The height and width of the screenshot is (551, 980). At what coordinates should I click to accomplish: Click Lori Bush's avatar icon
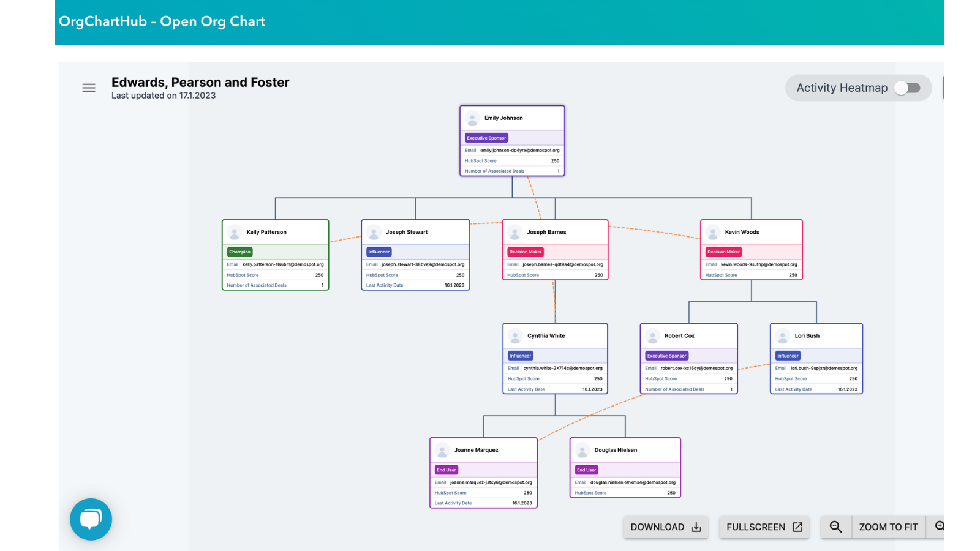click(x=782, y=336)
